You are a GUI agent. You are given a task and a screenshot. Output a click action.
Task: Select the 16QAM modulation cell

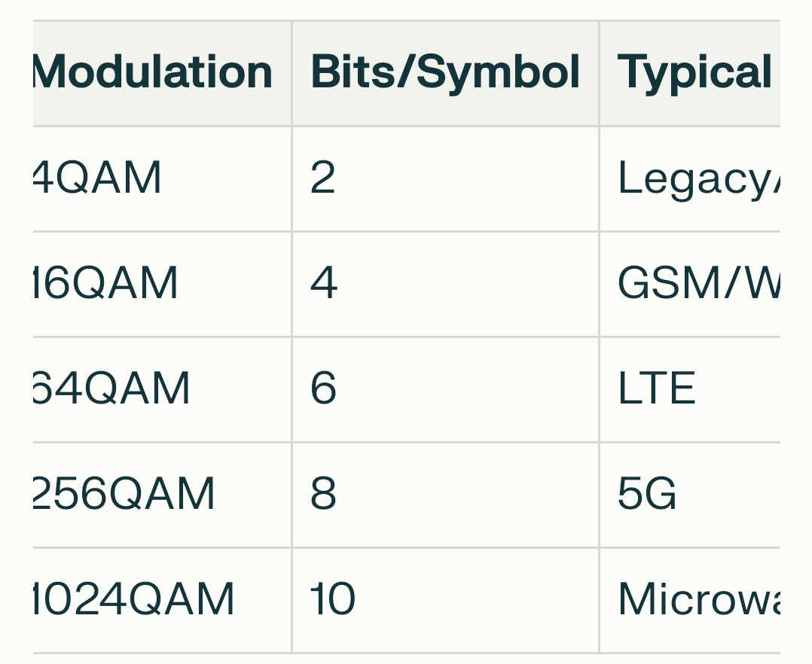[x=162, y=284]
